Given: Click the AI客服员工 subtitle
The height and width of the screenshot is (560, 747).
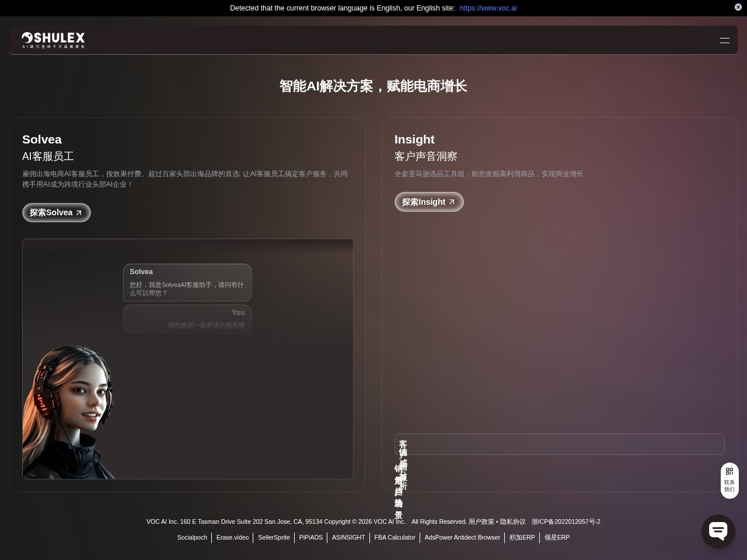Looking at the screenshot, I should [x=48, y=156].
